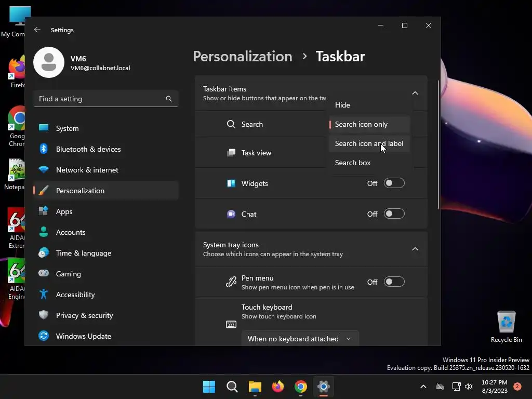
Task: Click the Task view row icon
Action: tap(231, 153)
